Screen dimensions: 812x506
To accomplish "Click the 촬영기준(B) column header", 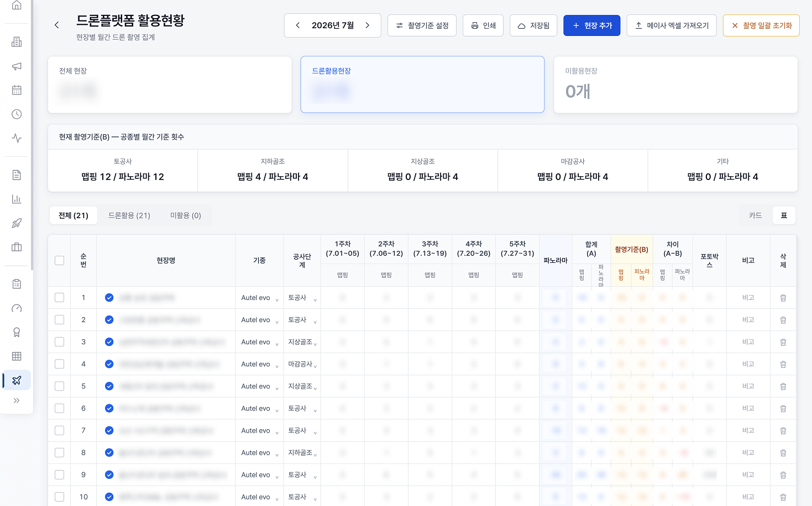I will [x=631, y=250].
